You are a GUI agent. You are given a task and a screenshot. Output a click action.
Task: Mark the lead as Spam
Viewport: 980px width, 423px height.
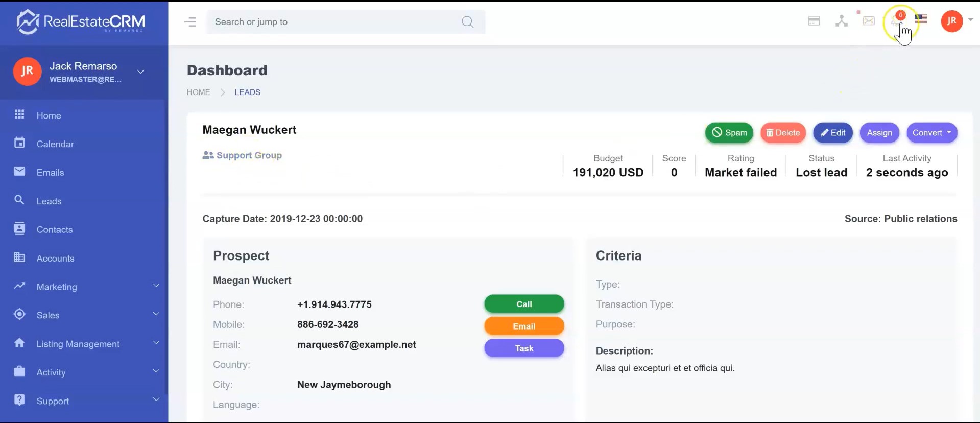729,133
